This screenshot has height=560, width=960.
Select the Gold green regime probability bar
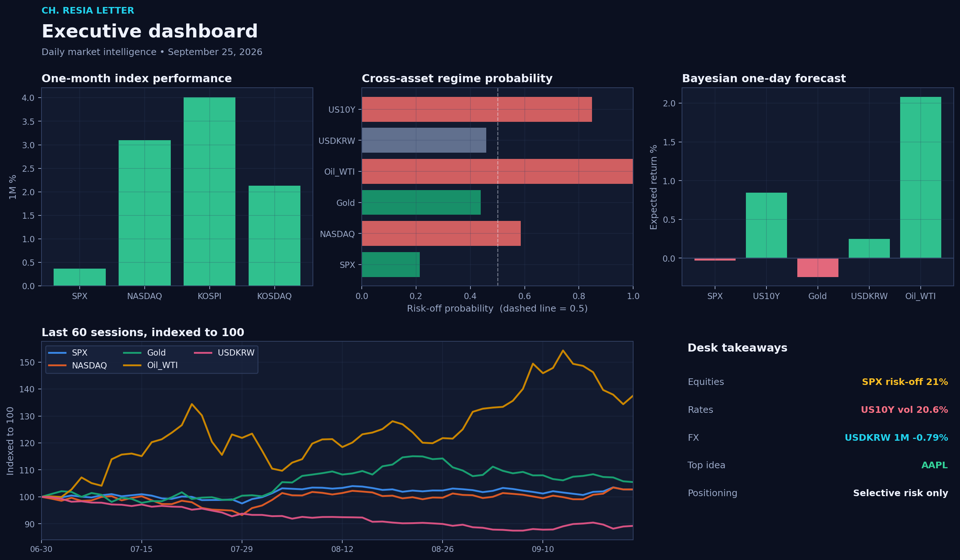pos(421,202)
